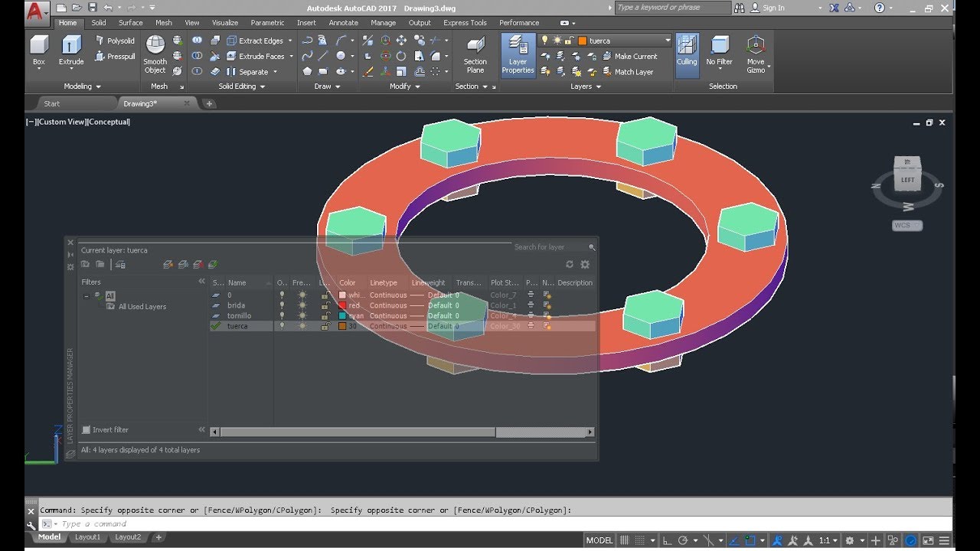980x551 pixels.
Task: Select Extract Edges command
Action: coord(255,41)
